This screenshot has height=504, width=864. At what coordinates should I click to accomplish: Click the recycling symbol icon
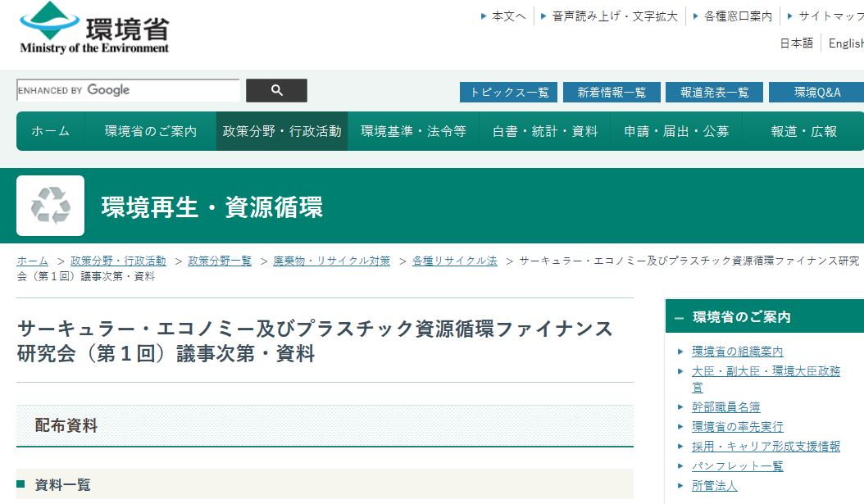[x=50, y=206]
